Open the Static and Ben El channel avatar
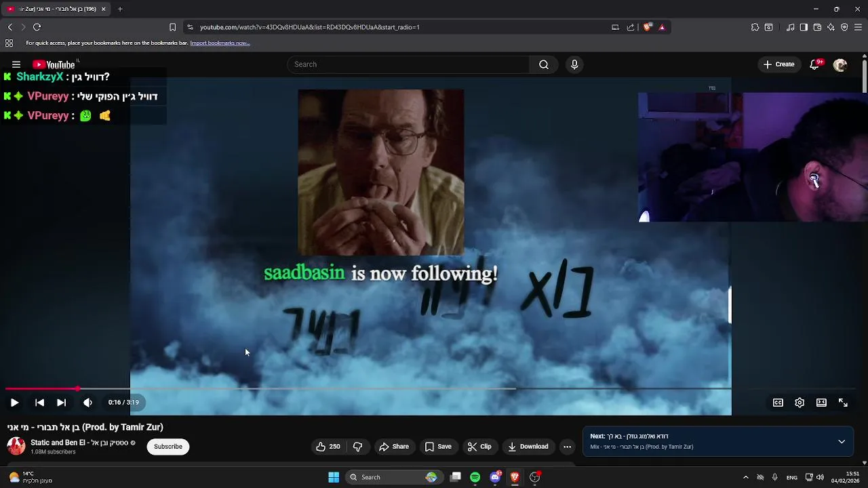The height and width of the screenshot is (488, 868). 16,446
